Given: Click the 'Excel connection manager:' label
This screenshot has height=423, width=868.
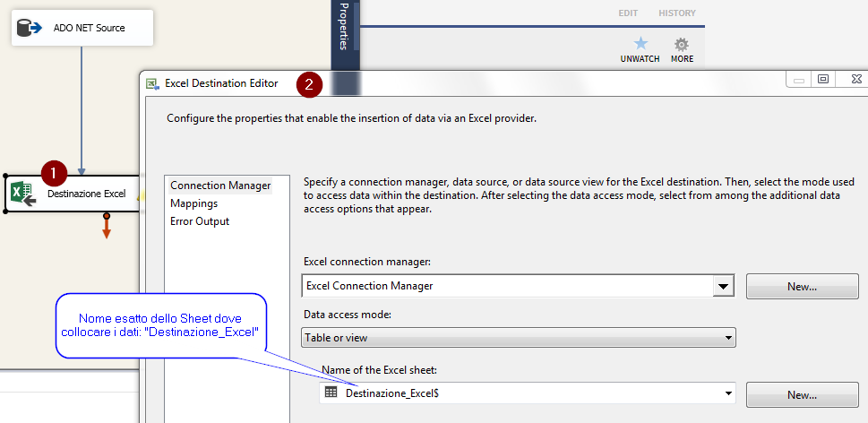Looking at the screenshot, I should pyautogui.click(x=367, y=262).
